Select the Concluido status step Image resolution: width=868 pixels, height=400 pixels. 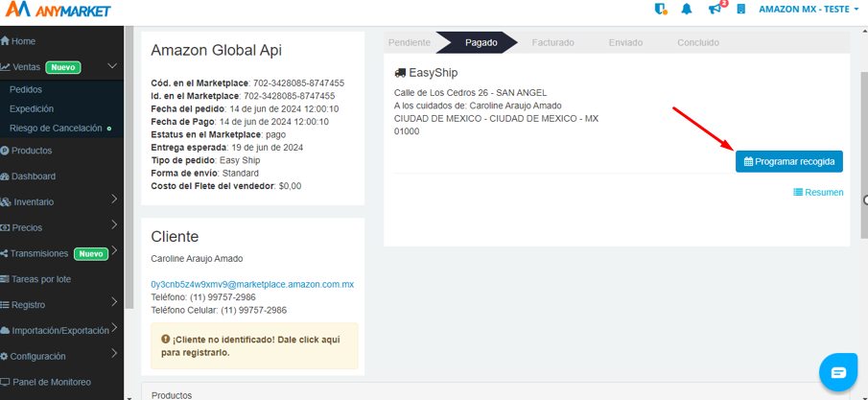[x=698, y=42]
